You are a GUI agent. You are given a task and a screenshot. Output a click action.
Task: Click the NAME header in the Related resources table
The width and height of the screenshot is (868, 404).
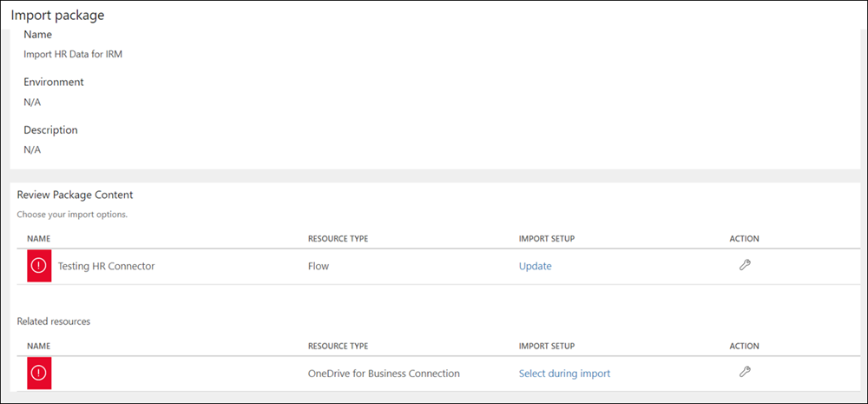pyautogui.click(x=39, y=346)
